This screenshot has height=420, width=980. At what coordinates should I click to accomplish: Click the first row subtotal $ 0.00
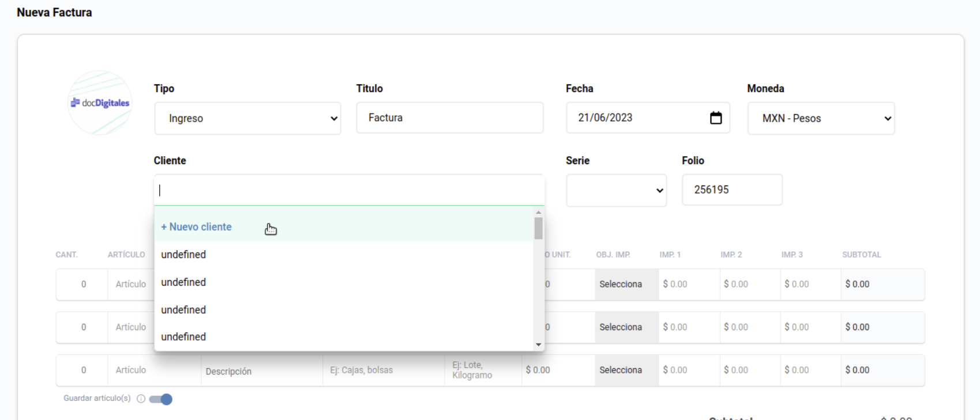tap(883, 284)
